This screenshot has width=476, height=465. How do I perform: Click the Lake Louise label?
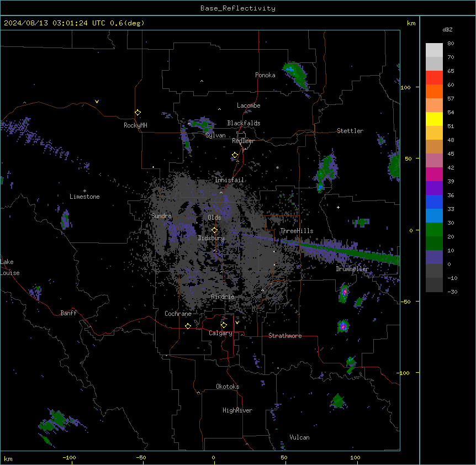click(10, 267)
